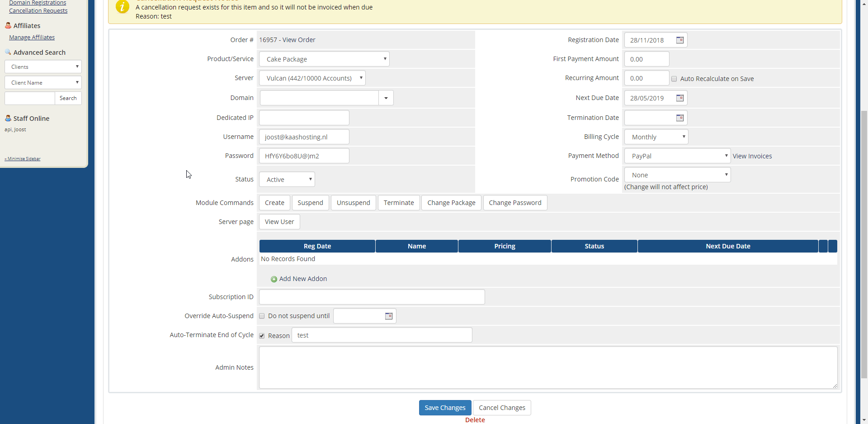Expand the Product/Service Cake Package dropdown
The width and height of the screenshot is (868, 424).
pos(324,59)
